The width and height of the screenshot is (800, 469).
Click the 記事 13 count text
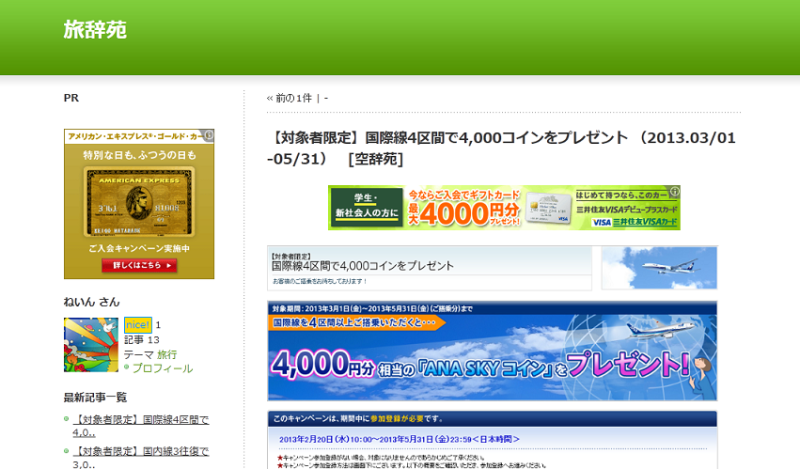pos(142,340)
